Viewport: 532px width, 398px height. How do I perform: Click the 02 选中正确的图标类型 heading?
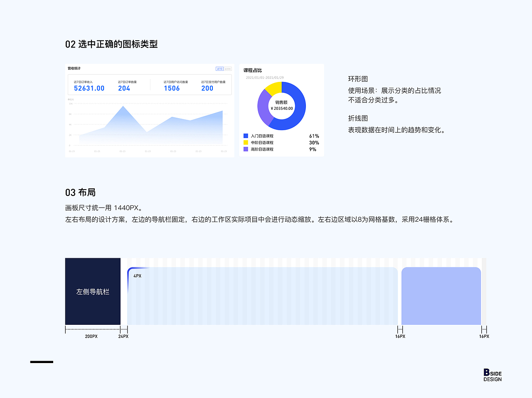click(111, 44)
